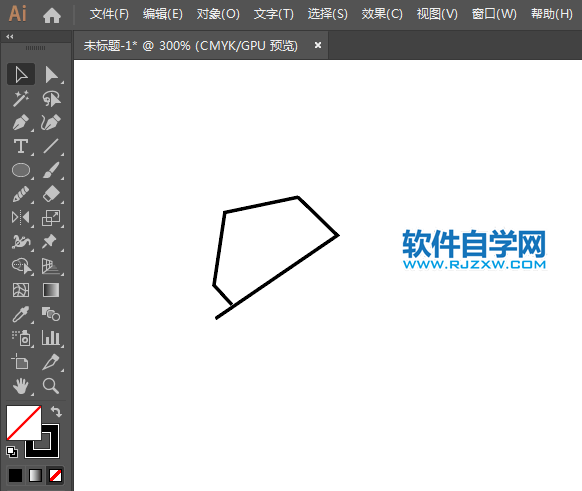Viewport: 582px width, 491px height.
Task: Select the Selection tool (black arrow)
Action: pyautogui.click(x=21, y=75)
